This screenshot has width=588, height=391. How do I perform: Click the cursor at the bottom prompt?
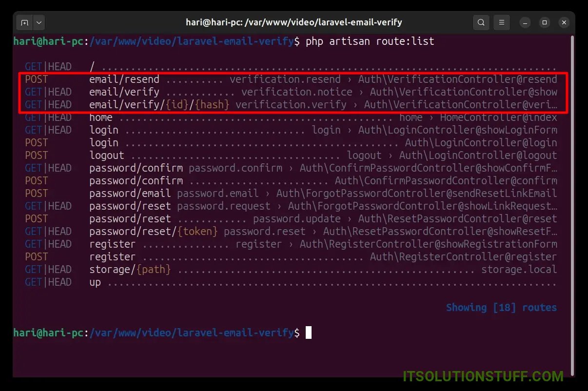coord(308,333)
